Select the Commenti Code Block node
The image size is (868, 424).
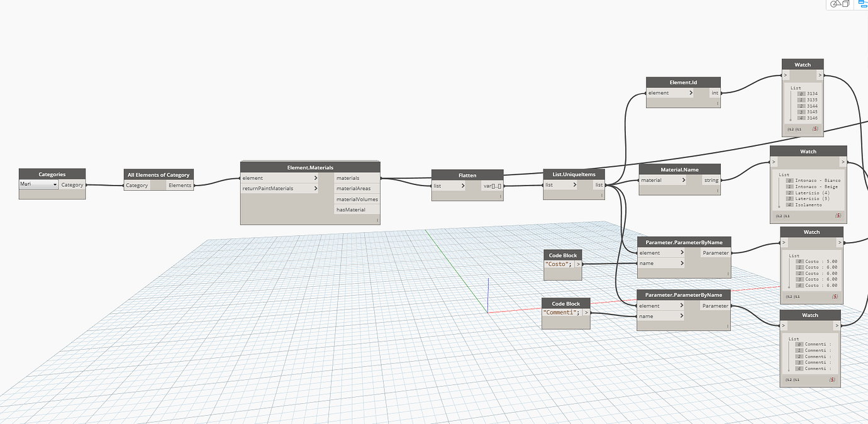(565, 303)
